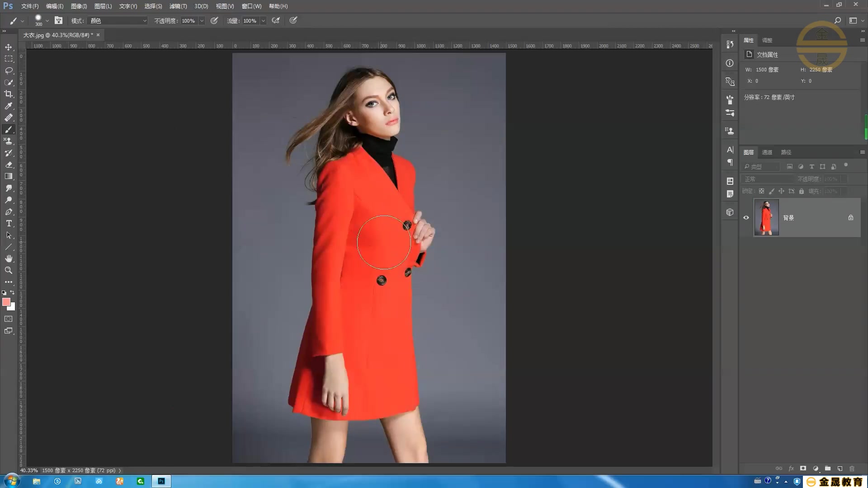Create a new layer group
This screenshot has width=868, height=488.
(828, 469)
